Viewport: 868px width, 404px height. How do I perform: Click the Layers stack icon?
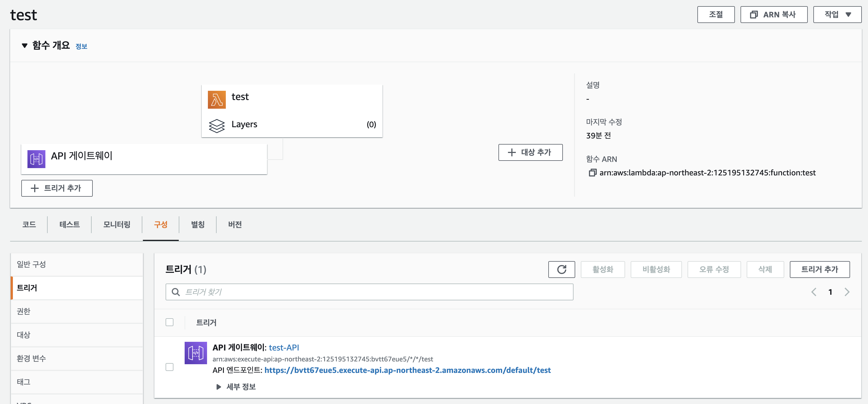[x=217, y=126]
